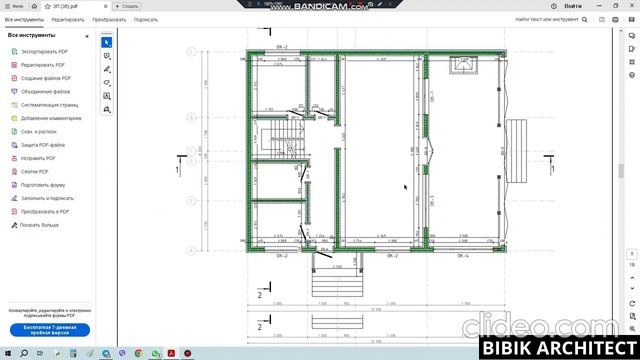Close the ЭП (35).pdf tab
This screenshot has width=640, height=360.
pyautogui.click(x=105, y=7)
